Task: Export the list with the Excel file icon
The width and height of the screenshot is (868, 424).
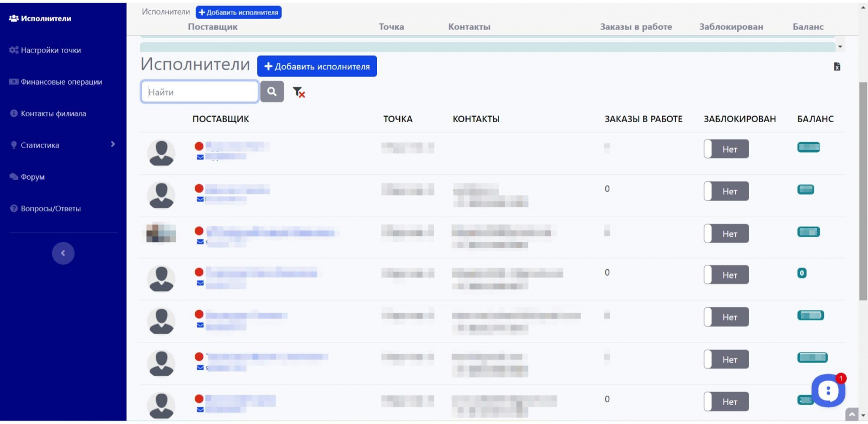Action: pyautogui.click(x=837, y=66)
